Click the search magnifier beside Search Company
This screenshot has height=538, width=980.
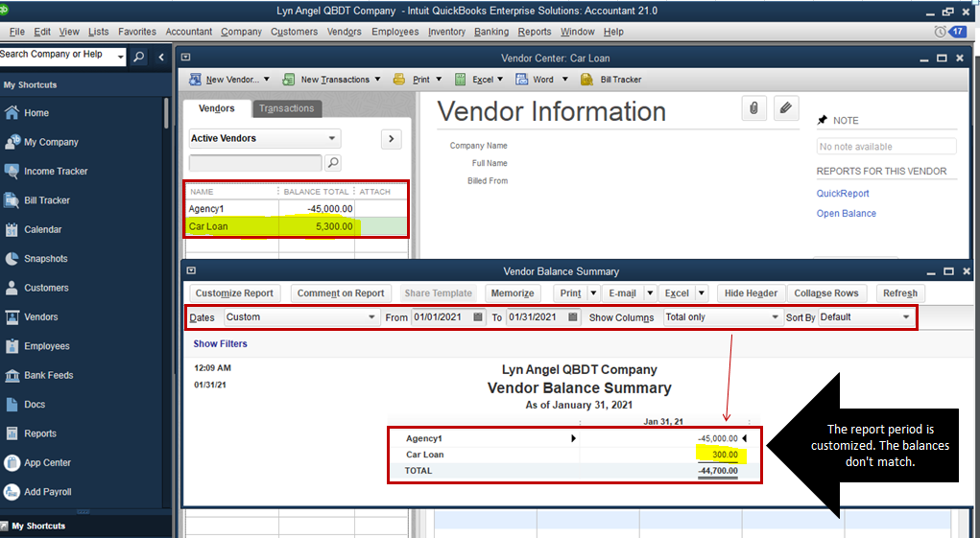coord(139,57)
